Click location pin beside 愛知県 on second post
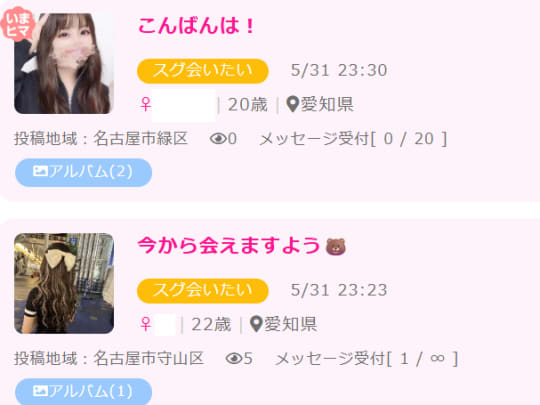The width and height of the screenshot is (540, 405). point(256,324)
